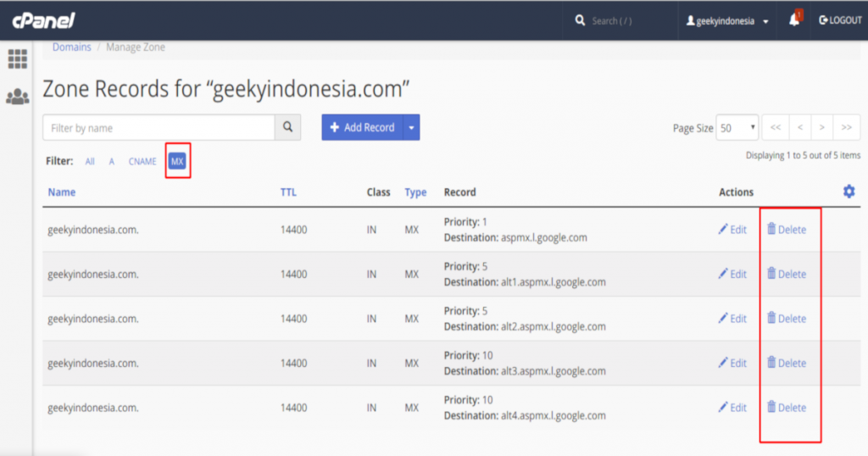This screenshot has height=456, width=868.
Task: Click the magnifier icon in top search
Action: pos(580,20)
